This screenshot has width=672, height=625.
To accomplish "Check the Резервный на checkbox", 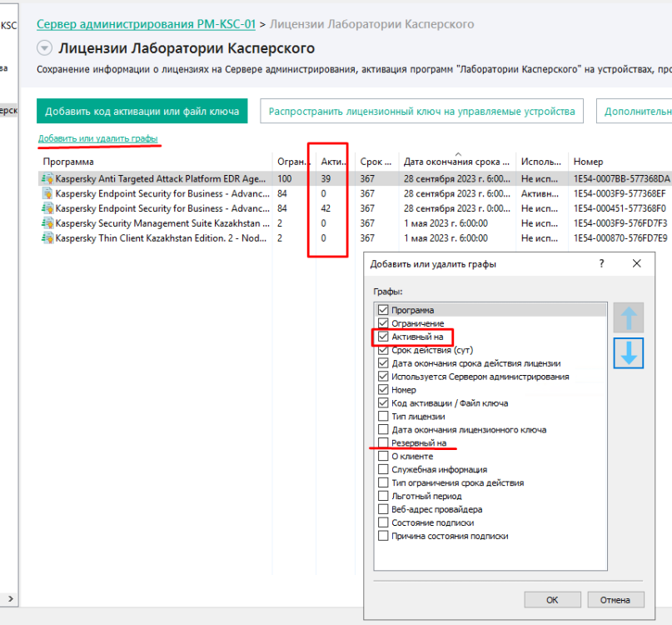I will click(383, 442).
